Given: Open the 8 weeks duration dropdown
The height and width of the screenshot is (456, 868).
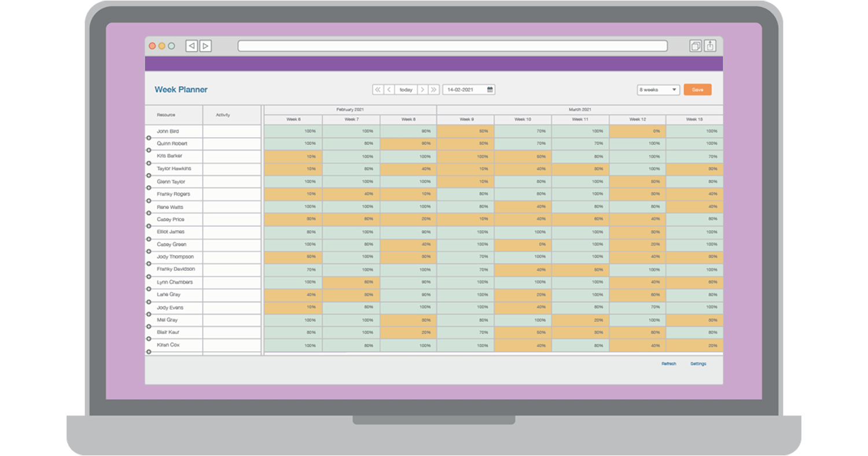Looking at the screenshot, I should click(658, 90).
